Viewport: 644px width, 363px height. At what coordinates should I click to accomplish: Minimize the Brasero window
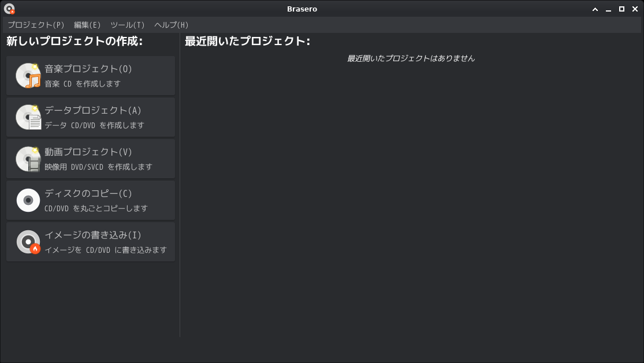[x=609, y=9]
